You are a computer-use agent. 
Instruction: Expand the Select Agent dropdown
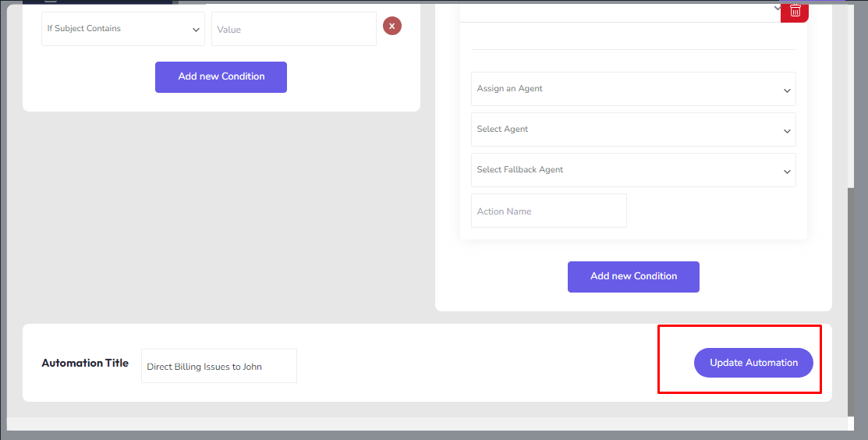click(633, 130)
